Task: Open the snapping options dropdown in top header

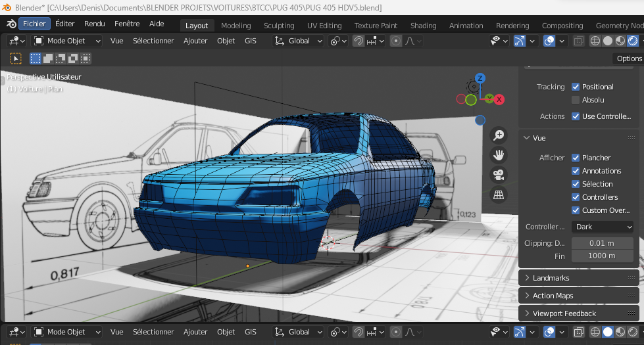Action: click(376, 41)
